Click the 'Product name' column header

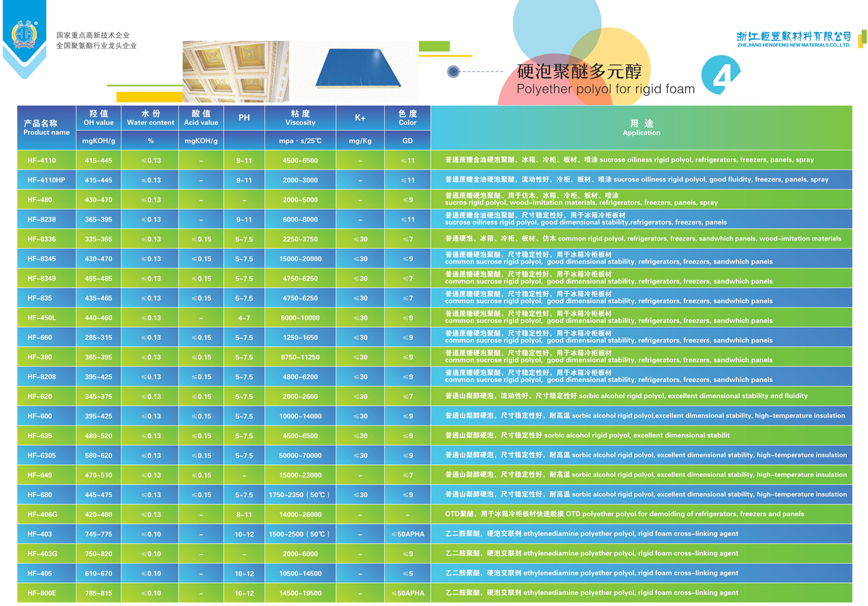click(x=46, y=127)
